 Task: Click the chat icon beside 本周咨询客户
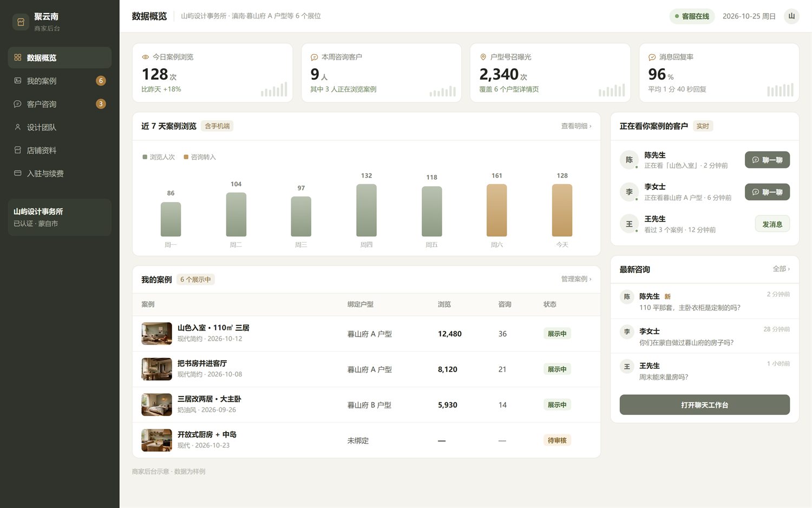[x=314, y=57]
